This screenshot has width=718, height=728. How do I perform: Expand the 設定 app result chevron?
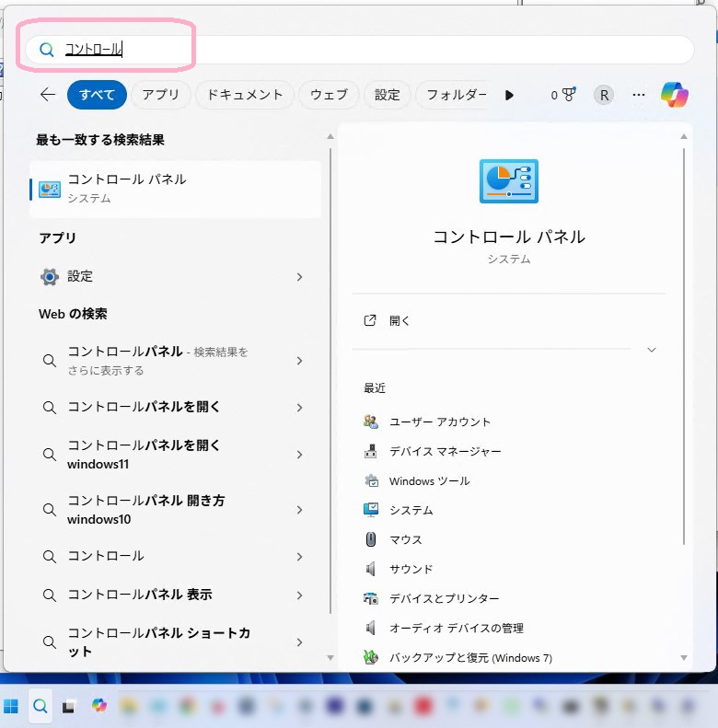click(299, 277)
